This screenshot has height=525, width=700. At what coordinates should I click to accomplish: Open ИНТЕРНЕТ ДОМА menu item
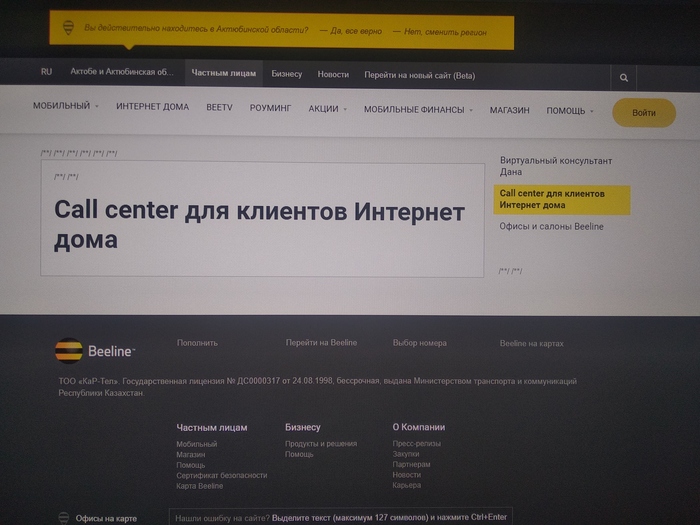(x=153, y=107)
